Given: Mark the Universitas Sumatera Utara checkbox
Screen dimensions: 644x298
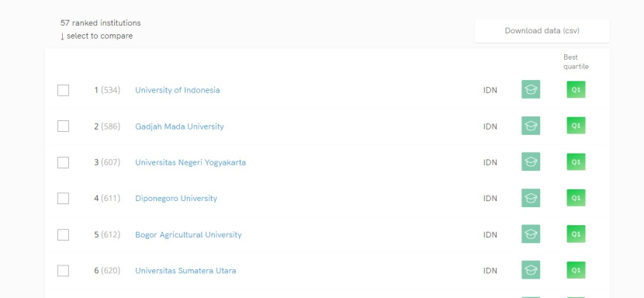Looking at the screenshot, I should coord(64,271).
